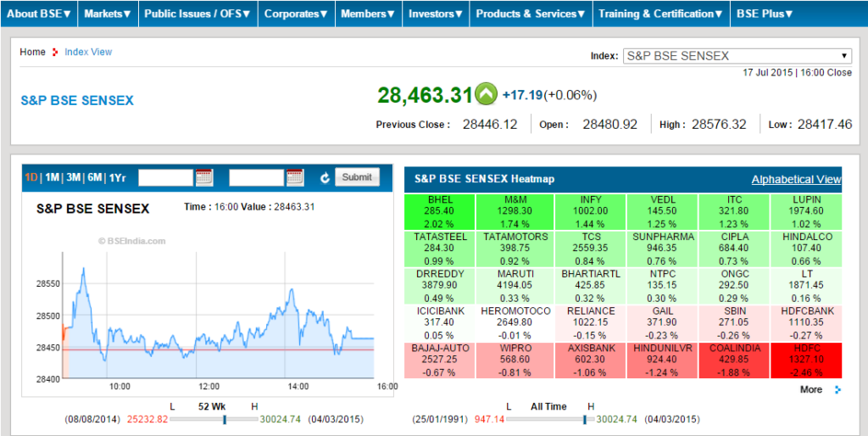
Task: Click the first calendar icon for start date
Action: (204, 177)
